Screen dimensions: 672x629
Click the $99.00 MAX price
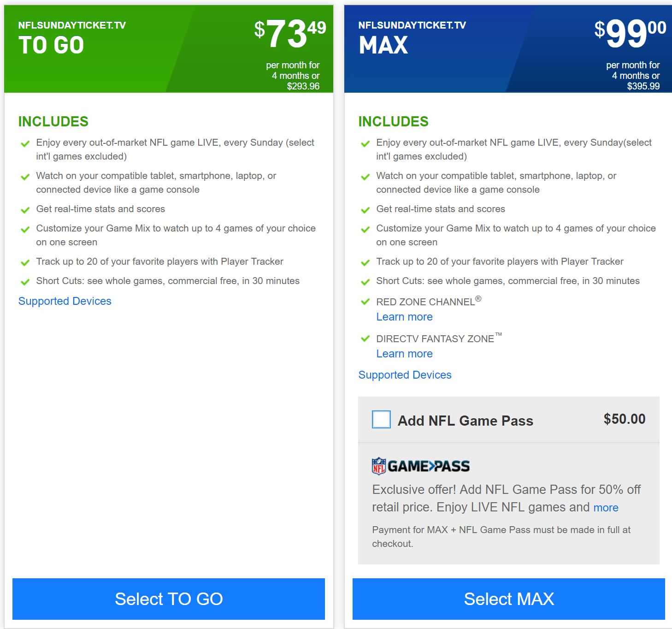(x=630, y=33)
